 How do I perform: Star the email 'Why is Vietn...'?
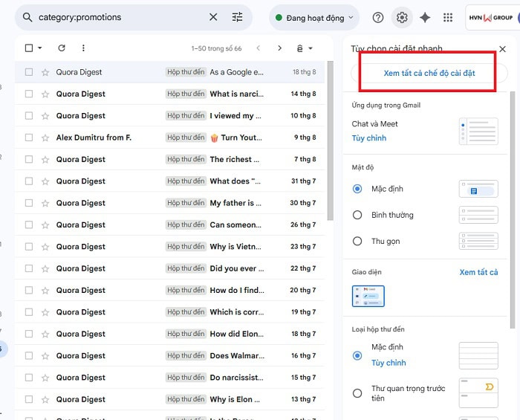(x=45, y=247)
